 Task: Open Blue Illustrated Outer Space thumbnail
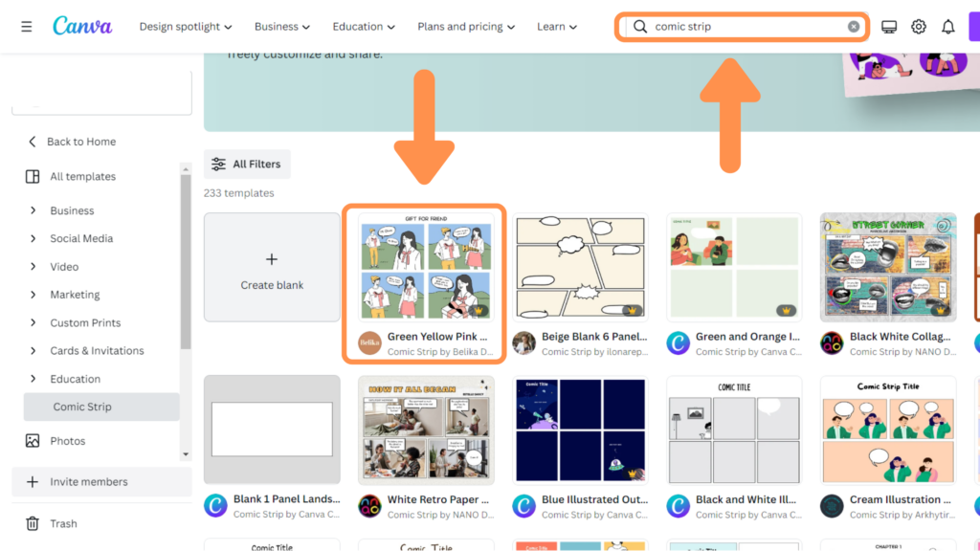[580, 430]
